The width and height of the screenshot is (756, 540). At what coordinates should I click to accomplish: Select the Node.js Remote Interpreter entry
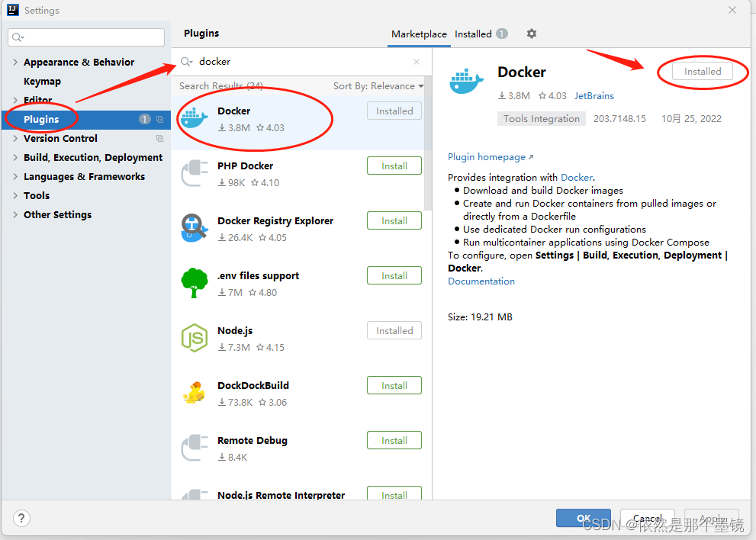[x=281, y=495]
